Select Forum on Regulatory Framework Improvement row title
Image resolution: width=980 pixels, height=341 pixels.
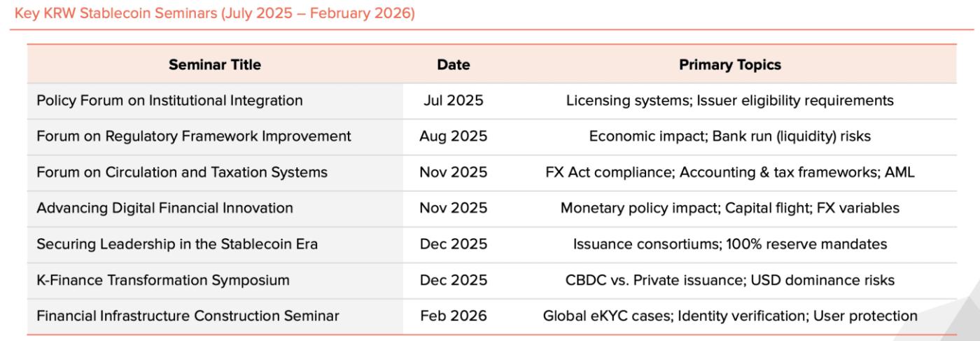tap(194, 137)
